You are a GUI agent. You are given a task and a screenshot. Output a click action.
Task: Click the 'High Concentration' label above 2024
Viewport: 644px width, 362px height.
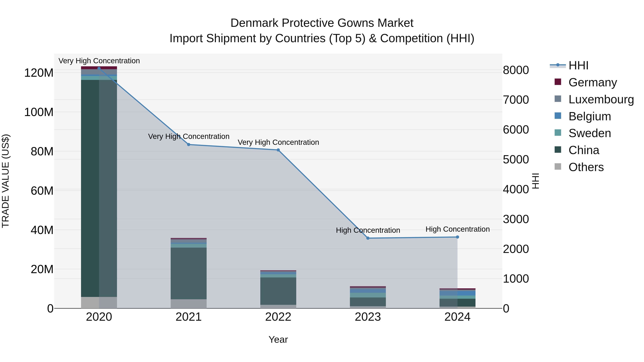coord(457,229)
